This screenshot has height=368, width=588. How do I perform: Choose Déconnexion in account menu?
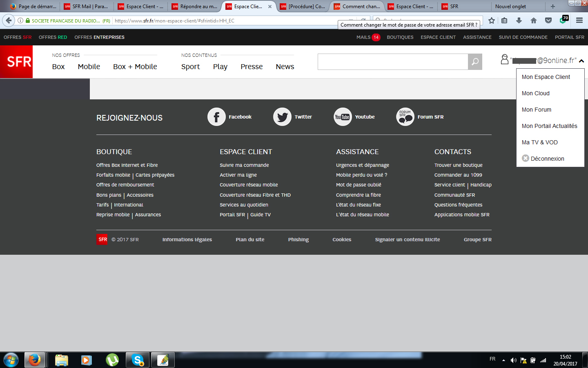547,159
